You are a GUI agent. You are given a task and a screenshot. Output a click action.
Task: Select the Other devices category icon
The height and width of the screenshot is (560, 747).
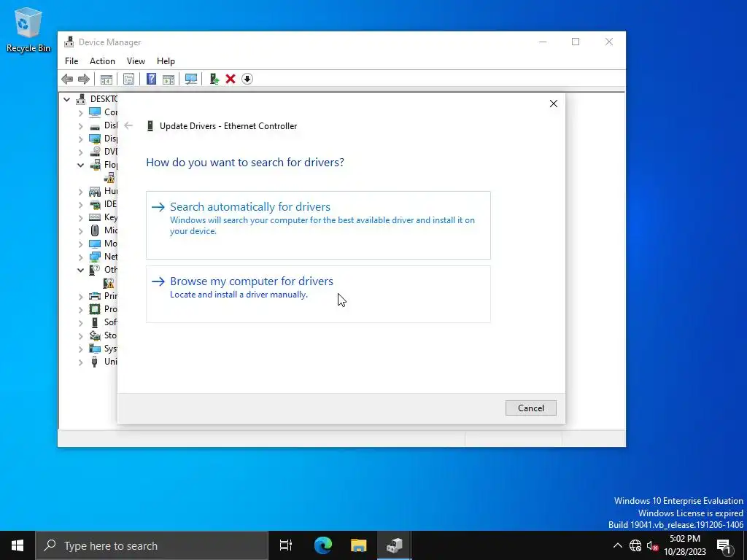pyautogui.click(x=95, y=270)
